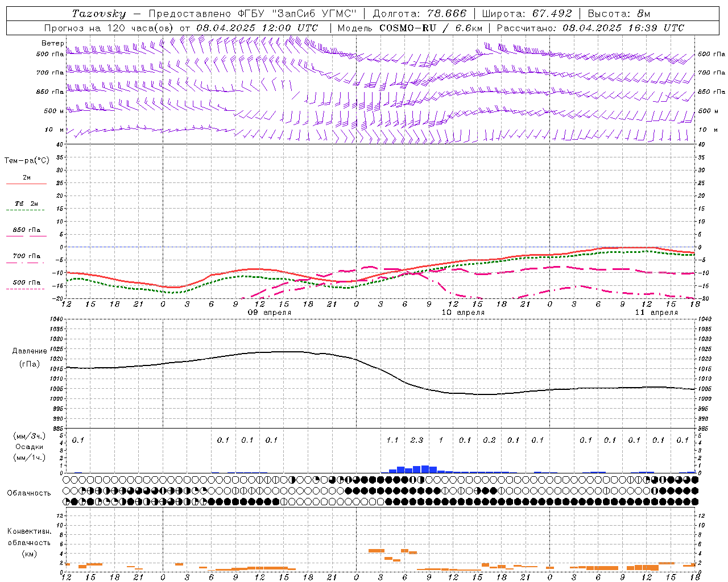This screenshot has height=582, width=728.
Task: Click the "Давление" pressure panel label
Action: 30,351
